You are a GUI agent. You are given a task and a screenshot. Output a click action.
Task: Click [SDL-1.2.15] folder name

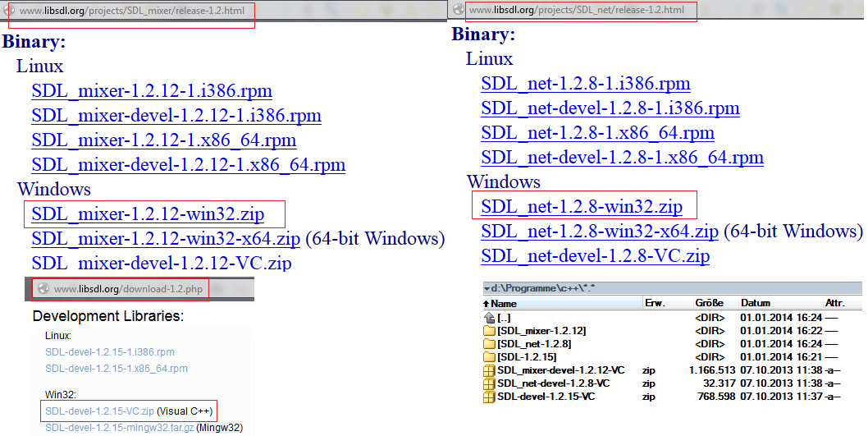tap(527, 357)
